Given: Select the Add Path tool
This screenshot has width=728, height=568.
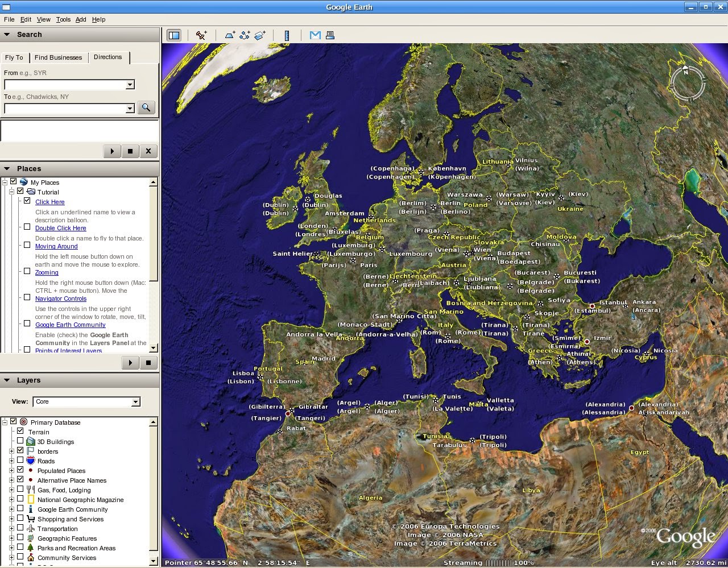Looking at the screenshot, I should coord(245,35).
